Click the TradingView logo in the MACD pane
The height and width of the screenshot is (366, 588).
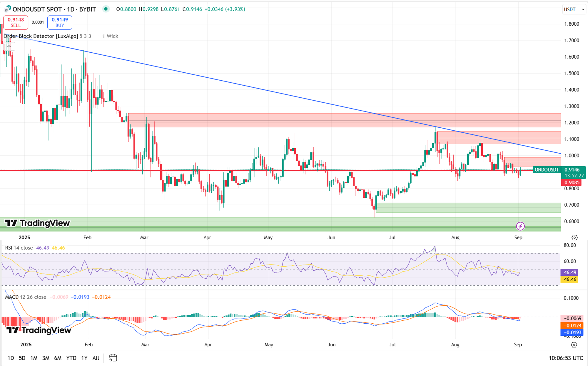tap(39, 330)
